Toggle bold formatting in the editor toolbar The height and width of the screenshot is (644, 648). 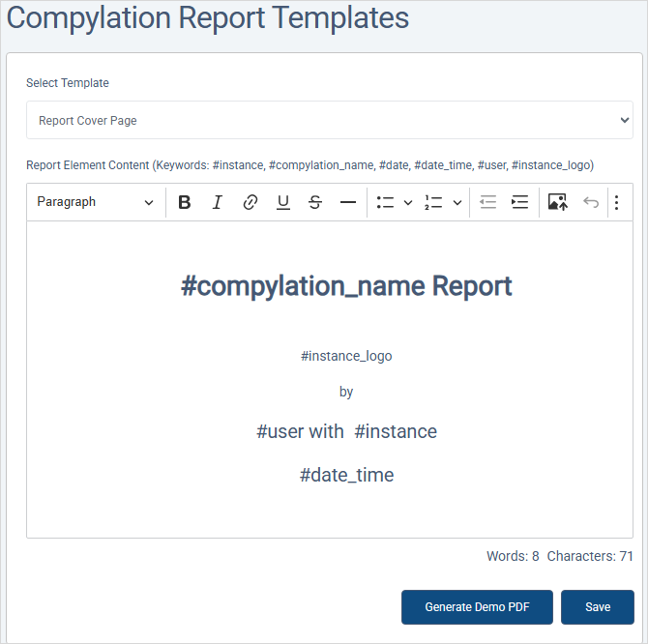(185, 202)
